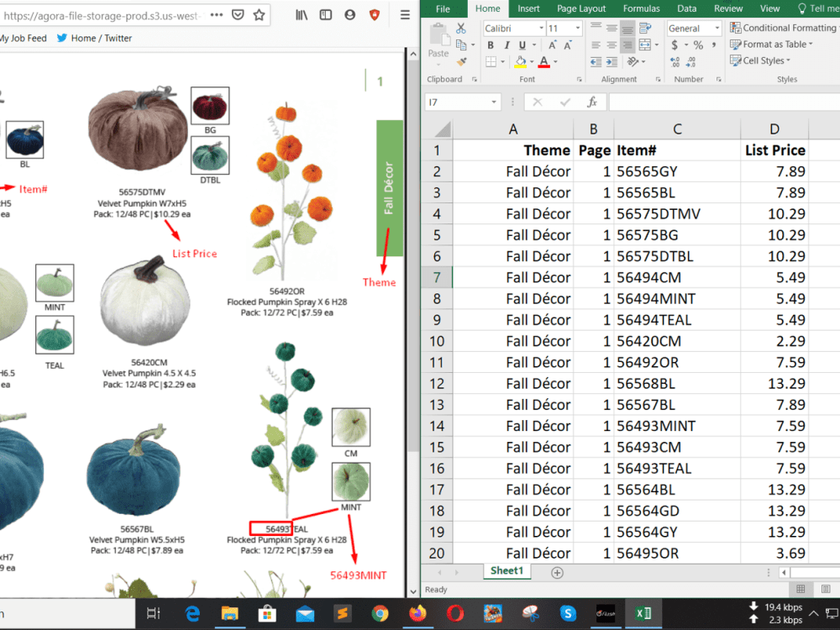Click the Copy icon in Clipboard group
The height and width of the screenshot is (630, 840).
[x=460, y=45]
